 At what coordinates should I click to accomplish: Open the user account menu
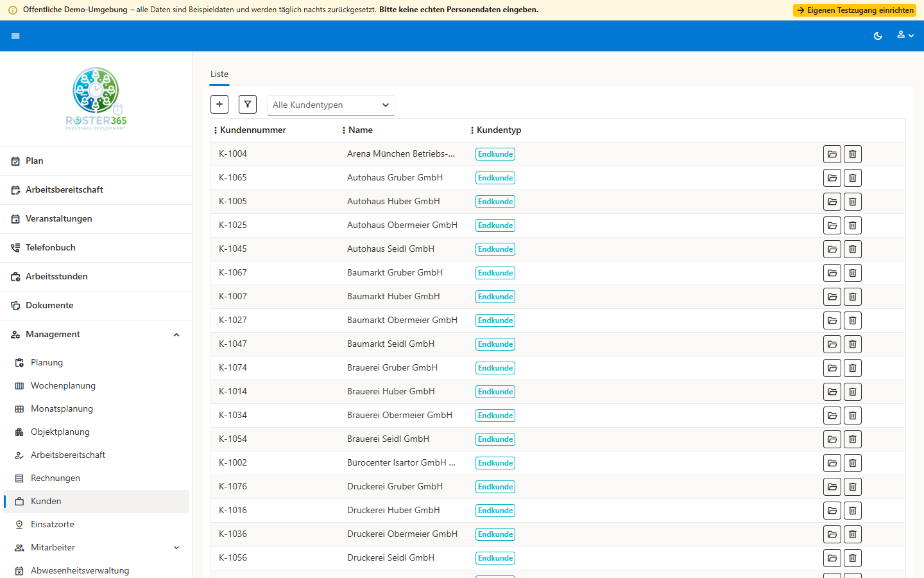coord(905,35)
